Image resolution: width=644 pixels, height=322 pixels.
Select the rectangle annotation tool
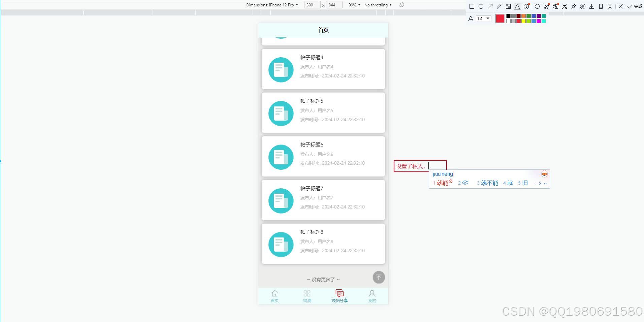tap(472, 6)
